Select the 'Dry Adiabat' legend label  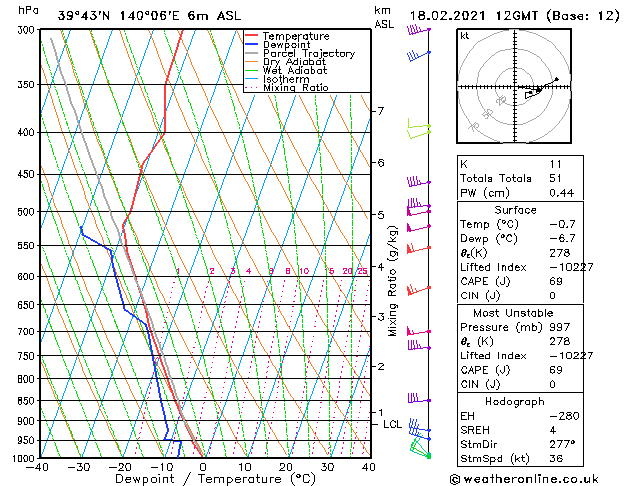(x=294, y=62)
